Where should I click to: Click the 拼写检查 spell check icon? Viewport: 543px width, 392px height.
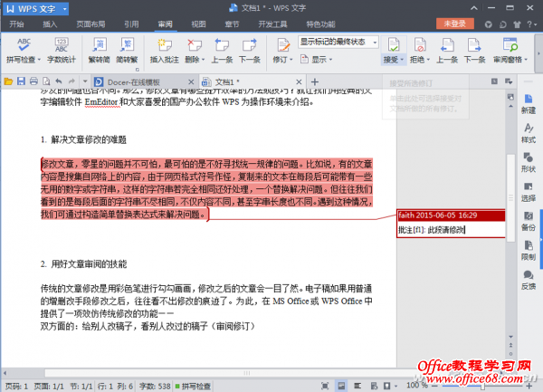pyautogui.click(x=25, y=49)
